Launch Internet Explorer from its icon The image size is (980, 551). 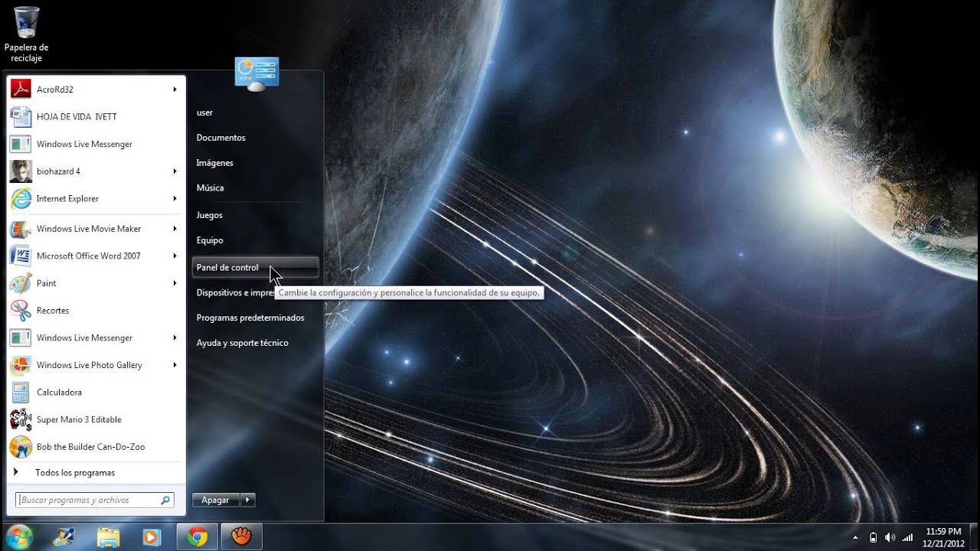tap(21, 198)
